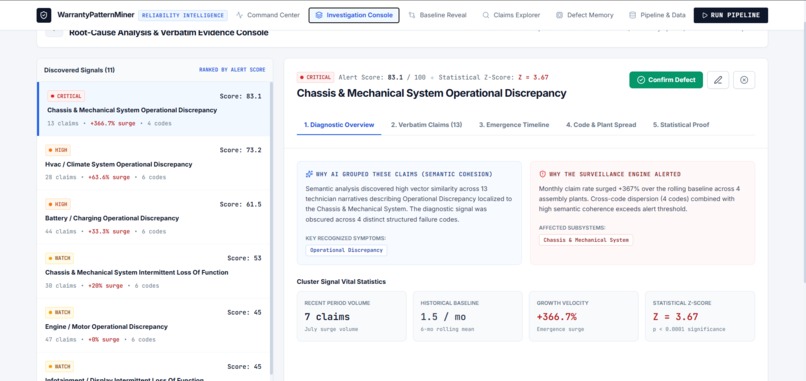806x381 pixels.
Task: Select the Battery / Charging Operational Discrepancy signal
Action: click(154, 217)
